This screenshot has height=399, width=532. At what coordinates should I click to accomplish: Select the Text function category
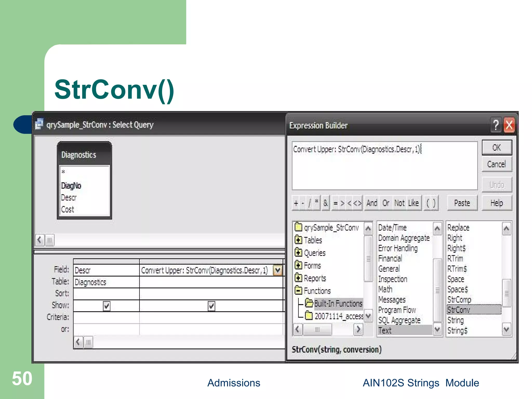(x=405, y=330)
